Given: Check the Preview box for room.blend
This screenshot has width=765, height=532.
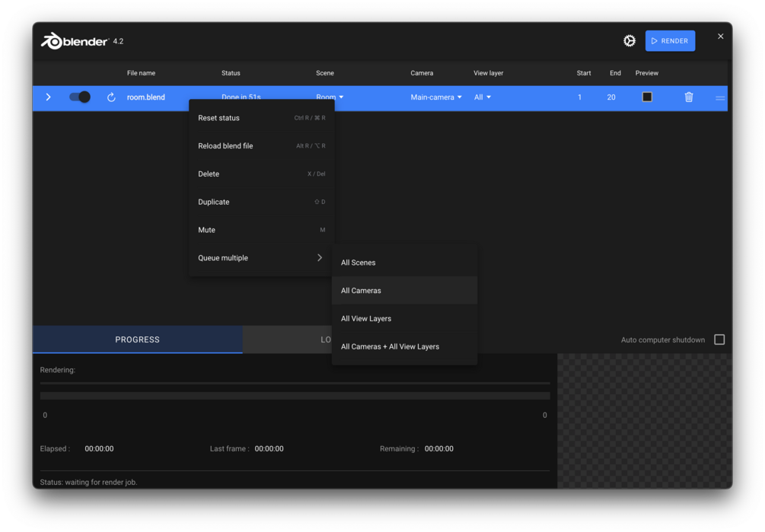Looking at the screenshot, I should click(647, 97).
